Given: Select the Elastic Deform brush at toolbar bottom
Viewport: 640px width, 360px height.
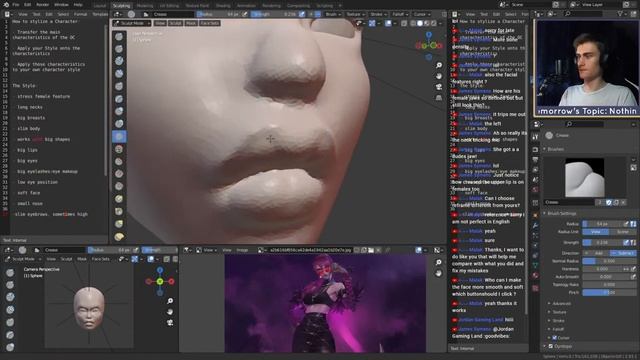Looking at the screenshot, I should 119,236.
